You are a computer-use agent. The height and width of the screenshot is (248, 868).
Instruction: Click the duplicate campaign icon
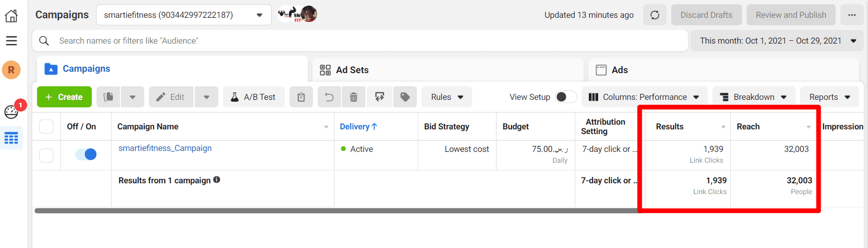(108, 97)
